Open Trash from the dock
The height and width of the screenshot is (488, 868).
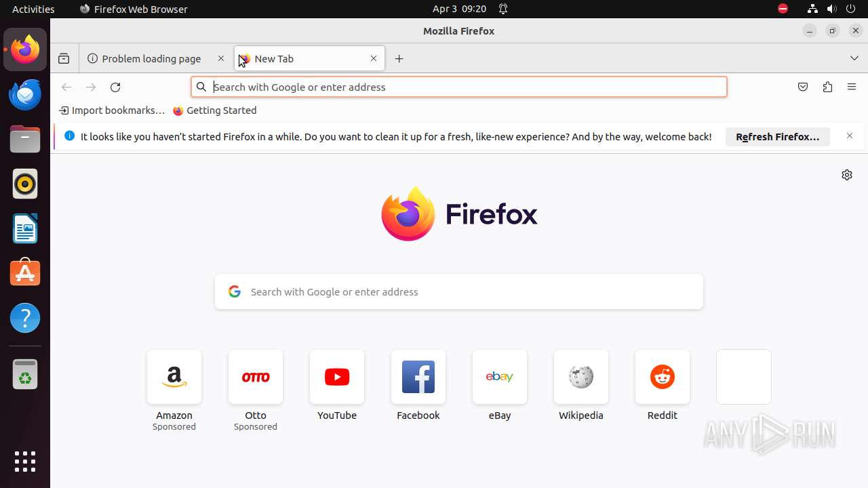[25, 374]
